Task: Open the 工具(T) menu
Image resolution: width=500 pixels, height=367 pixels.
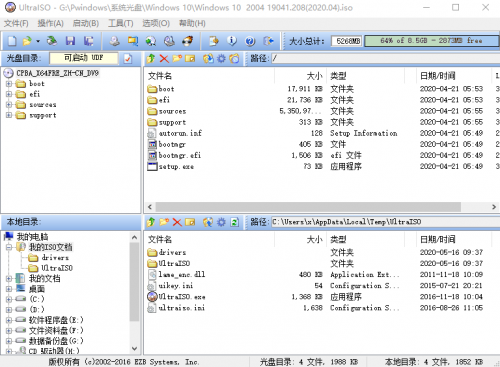Action: [121, 23]
